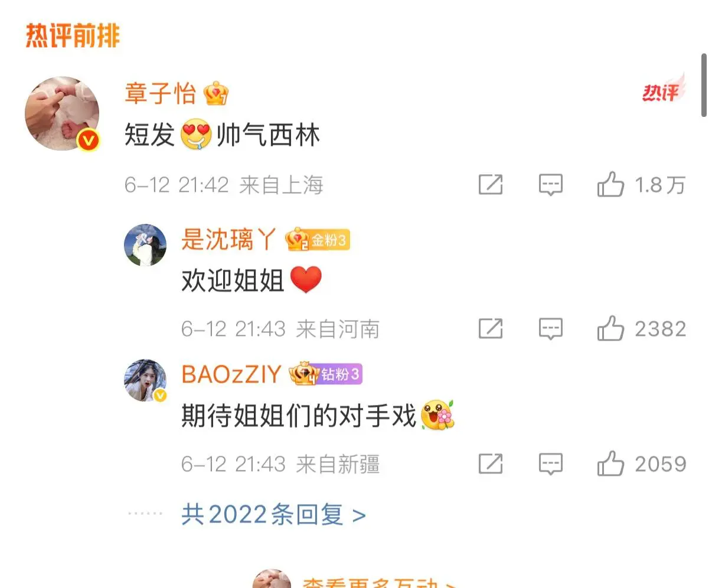Click the 钻粉3 fan badge
712x588 pixels.
[325, 374]
